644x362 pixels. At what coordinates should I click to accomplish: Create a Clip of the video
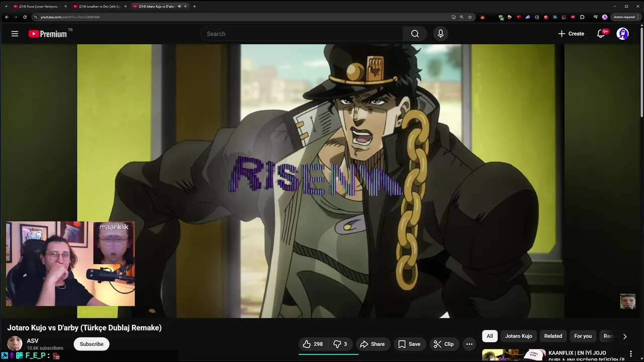pos(444,344)
